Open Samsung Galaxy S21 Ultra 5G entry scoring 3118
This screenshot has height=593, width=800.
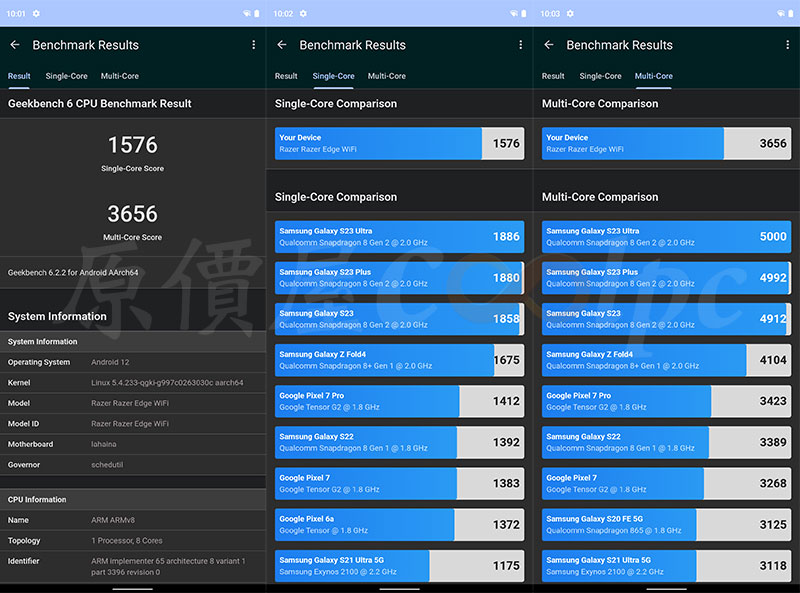(666, 565)
